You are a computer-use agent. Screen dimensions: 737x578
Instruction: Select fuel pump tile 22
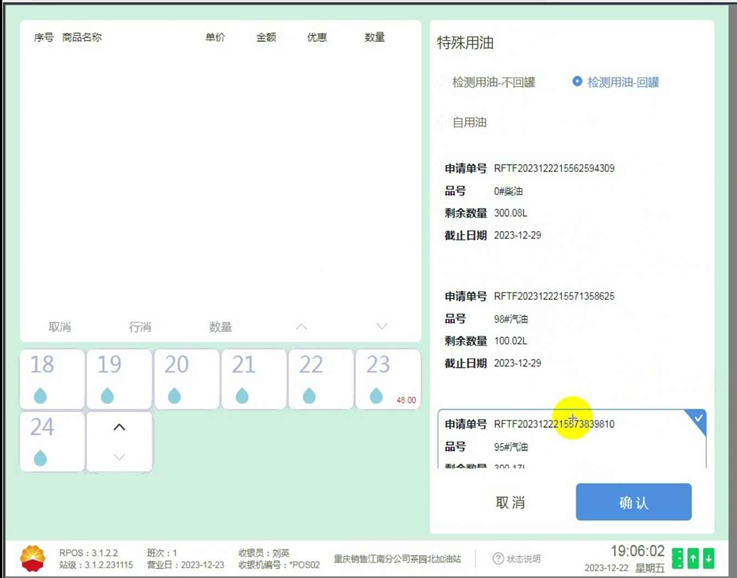tap(320, 379)
